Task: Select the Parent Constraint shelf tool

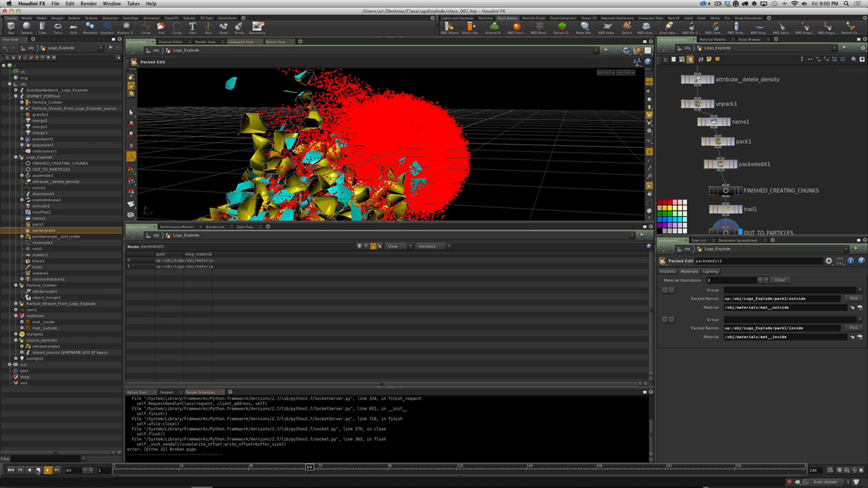Action: [850, 28]
